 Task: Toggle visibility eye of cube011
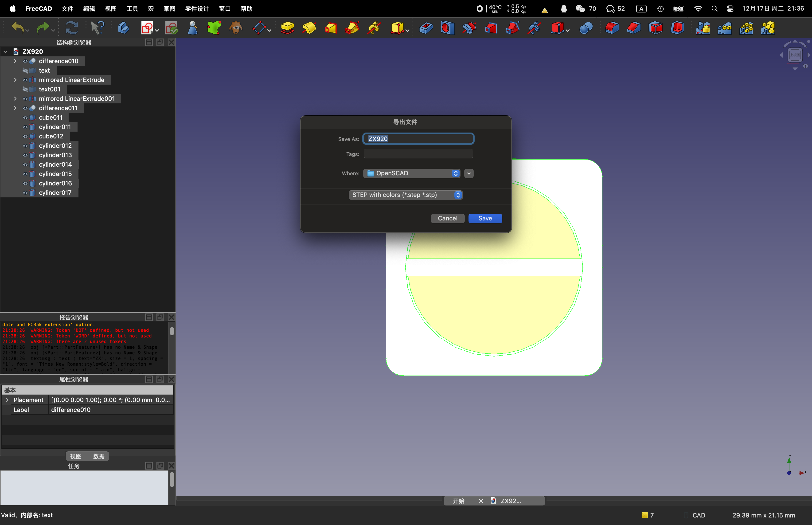click(25, 118)
